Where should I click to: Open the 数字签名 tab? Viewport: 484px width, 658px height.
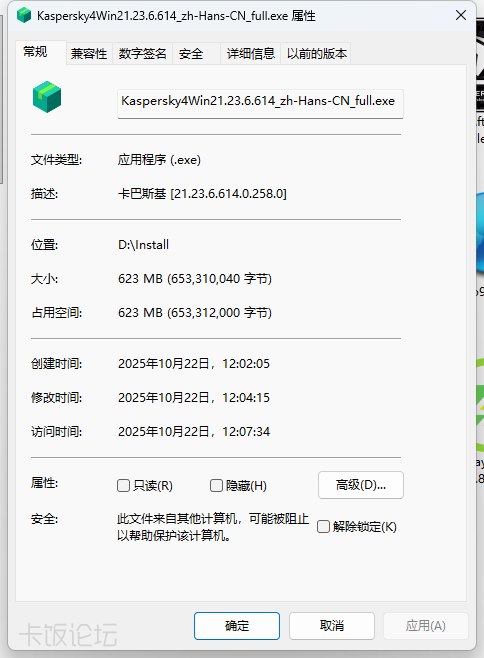pyautogui.click(x=142, y=54)
